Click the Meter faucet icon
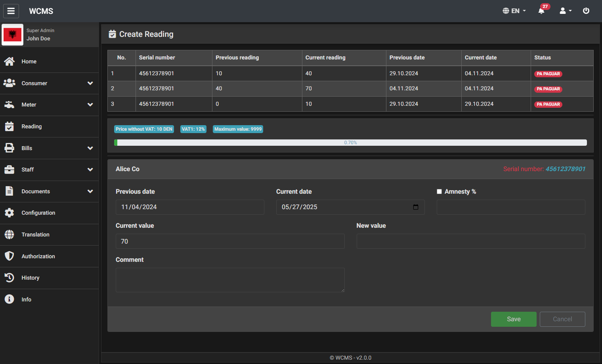The height and width of the screenshot is (364, 602). 10,105
